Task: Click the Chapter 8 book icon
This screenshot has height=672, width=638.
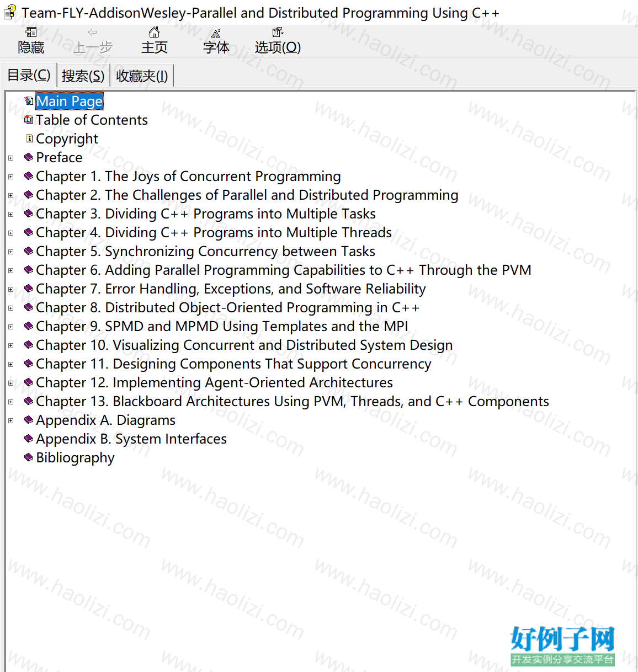Action: pos(29,307)
